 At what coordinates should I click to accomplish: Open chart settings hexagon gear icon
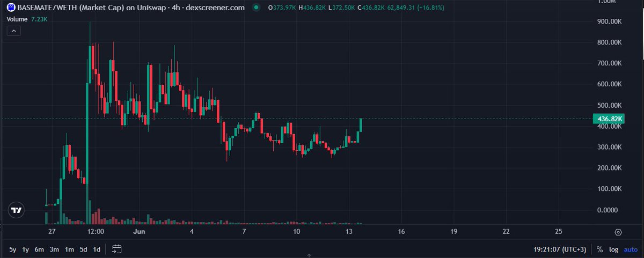click(x=618, y=232)
